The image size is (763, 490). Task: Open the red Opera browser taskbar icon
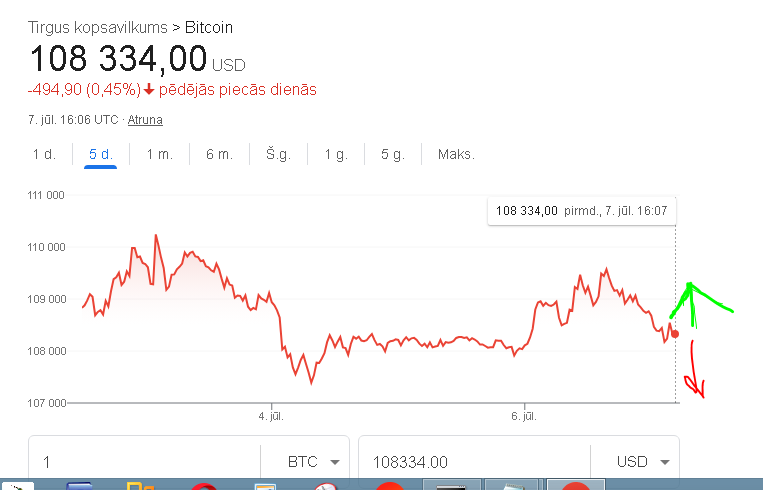(x=204, y=487)
